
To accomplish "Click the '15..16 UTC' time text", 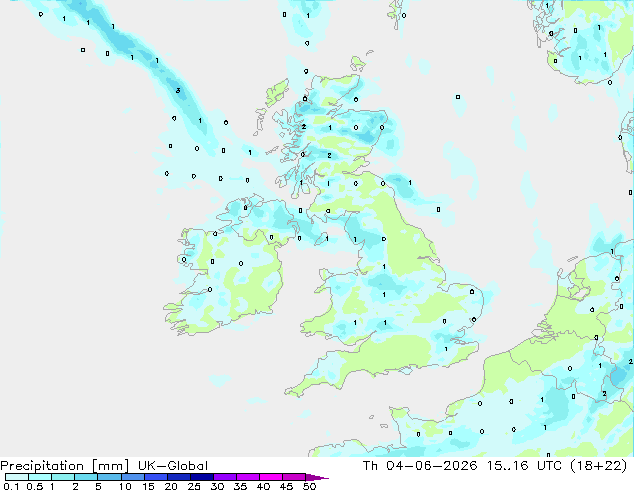I will (x=524, y=466).
